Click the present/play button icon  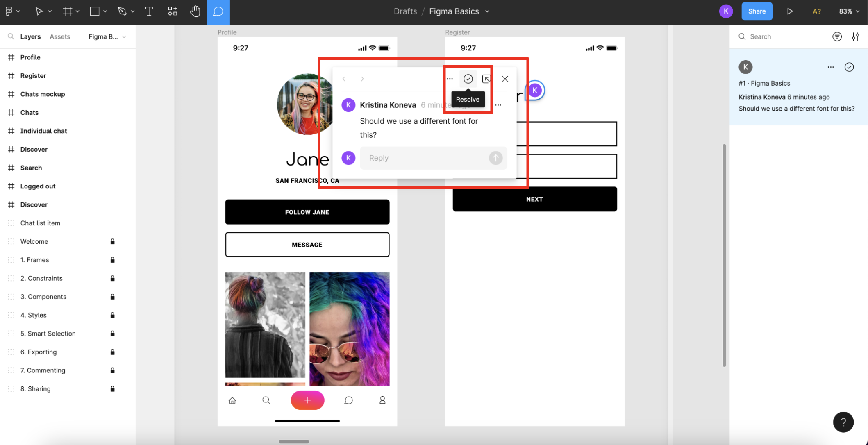790,11
